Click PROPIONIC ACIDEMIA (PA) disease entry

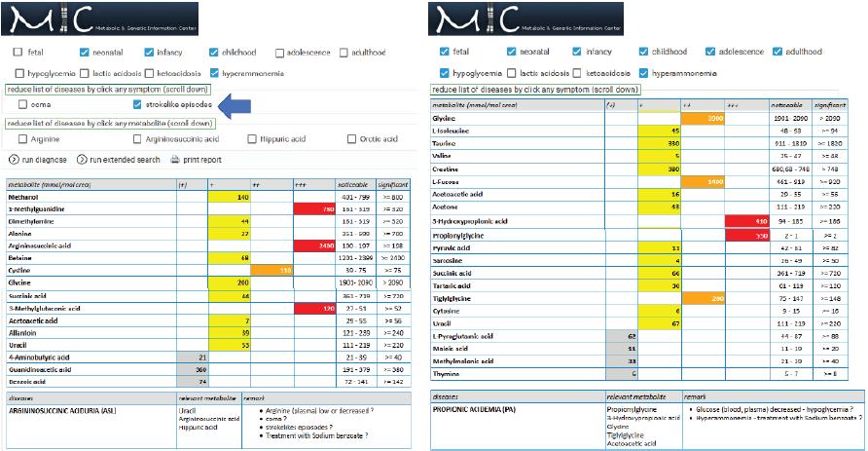coord(474,409)
